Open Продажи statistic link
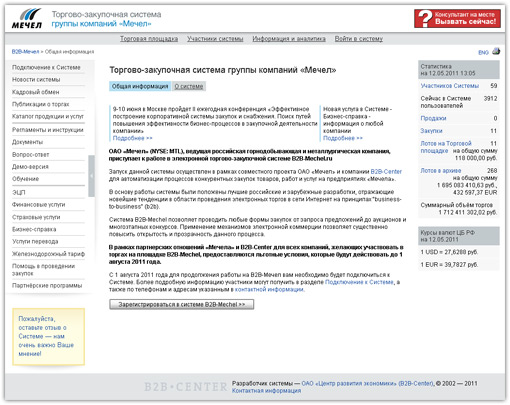 click(433, 118)
